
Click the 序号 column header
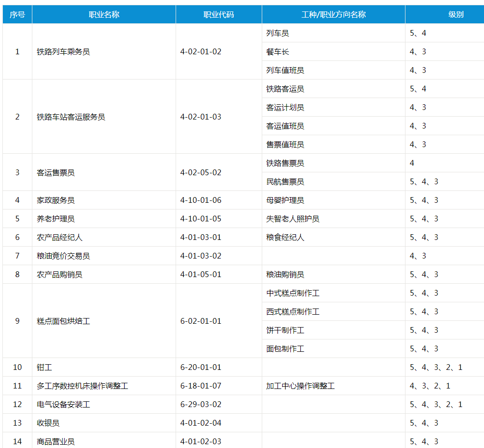tap(17, 14)
